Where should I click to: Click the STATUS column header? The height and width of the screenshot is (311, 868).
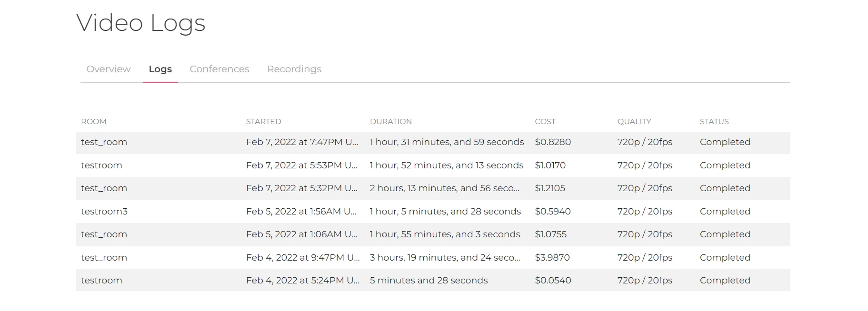pyautogui.click(x=714, y=122)
